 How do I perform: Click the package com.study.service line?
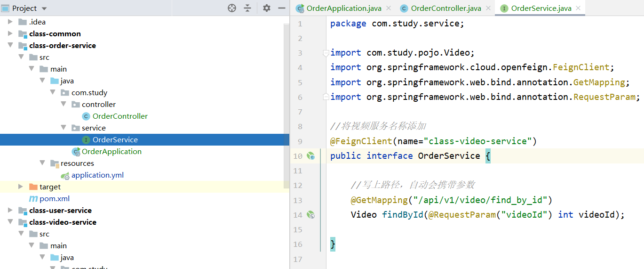[397, 24]
